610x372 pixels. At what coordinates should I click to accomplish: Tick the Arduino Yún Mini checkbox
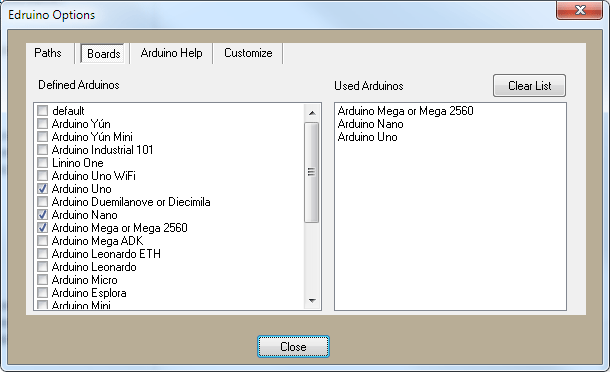(x=42, y=137)
